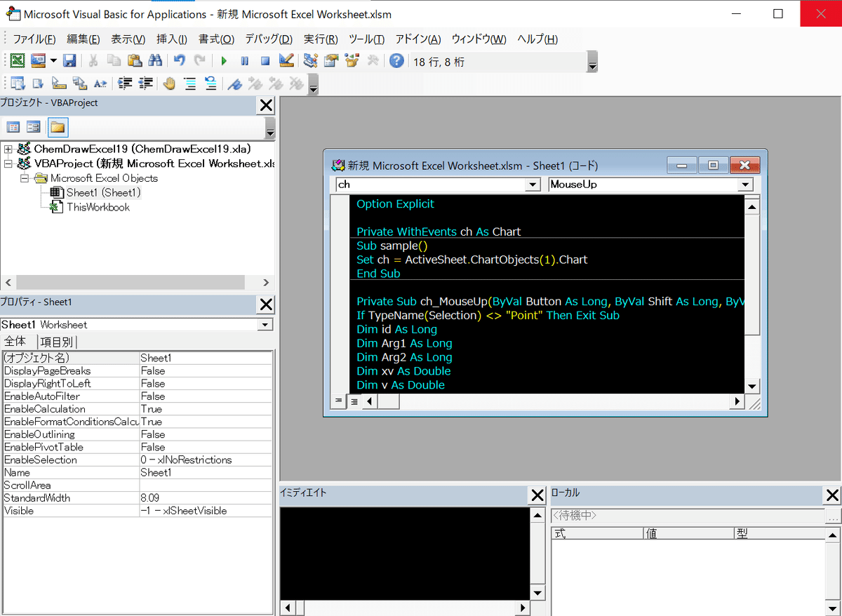842x616 pixels.
Task: Toggle breakpoint with the hand icon
Action: pos(169,83)
